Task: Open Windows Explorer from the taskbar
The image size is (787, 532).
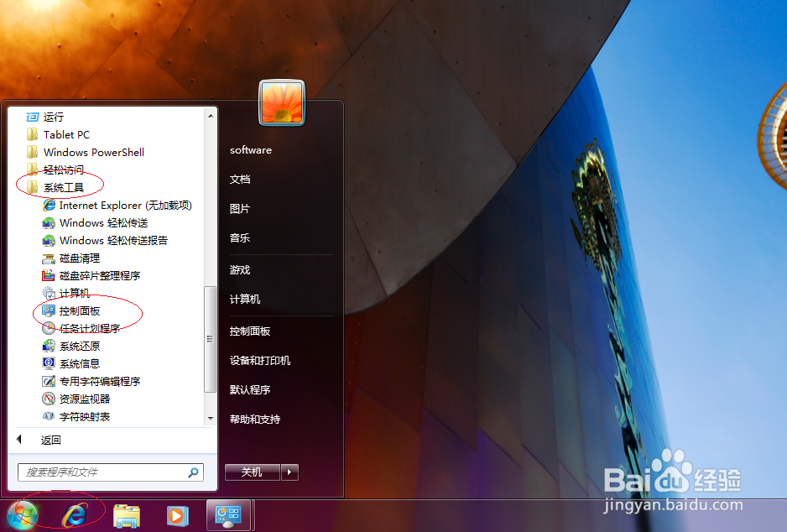Action: [x=127, y=516]
